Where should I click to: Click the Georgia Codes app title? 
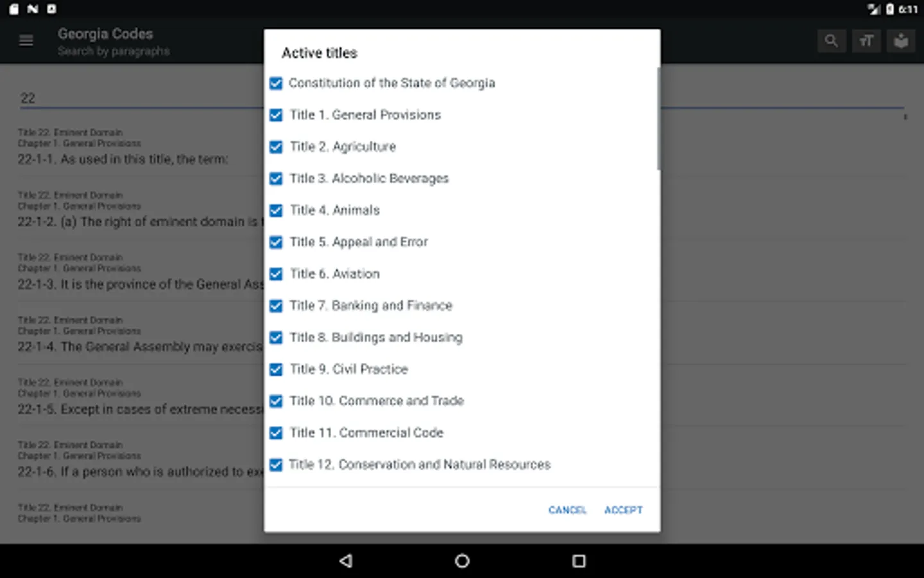coord(105,34)
